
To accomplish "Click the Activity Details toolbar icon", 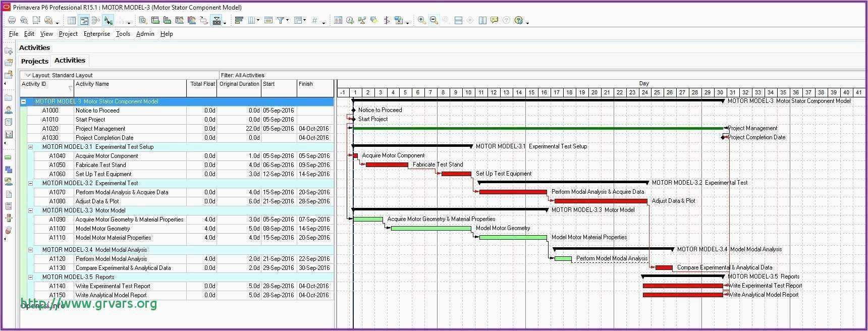I will pos(143,20).
